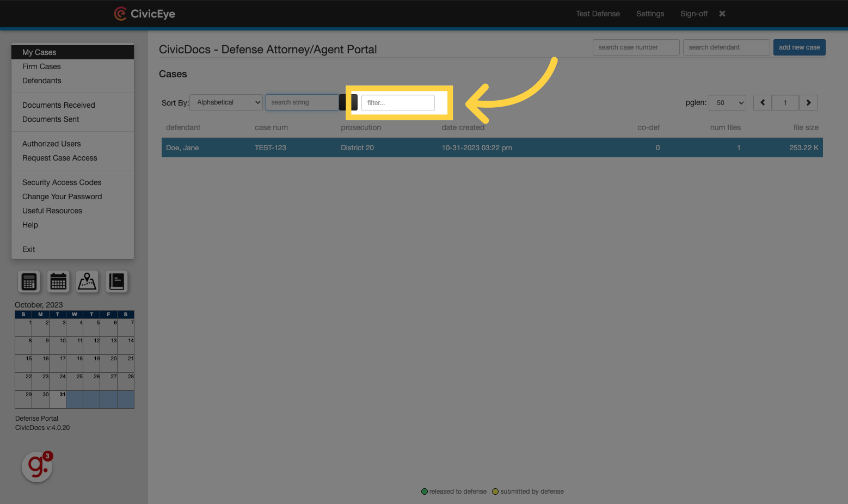This screenshot has width=848, height=504.
Task: Click the date created column header
Action: click(463, 127)
